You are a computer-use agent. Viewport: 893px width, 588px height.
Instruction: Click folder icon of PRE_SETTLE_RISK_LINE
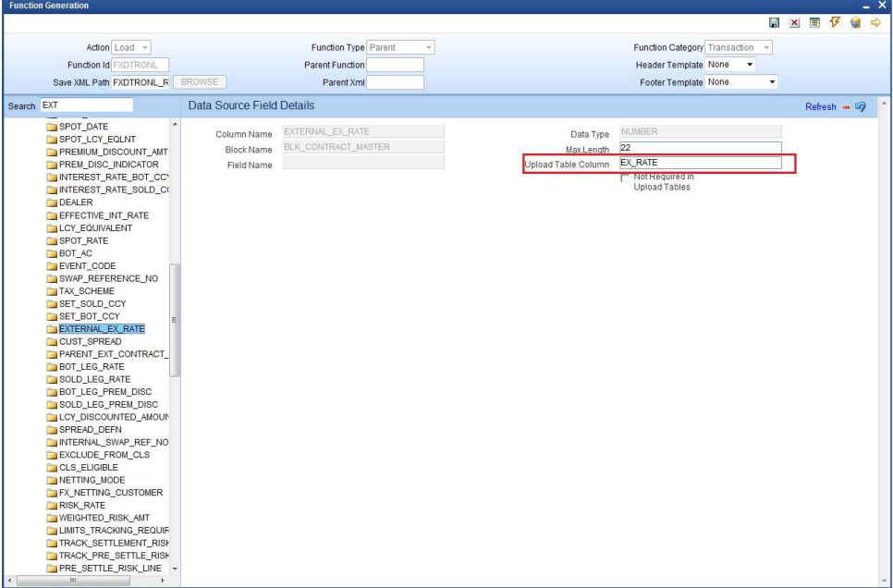tap(52, 568)
